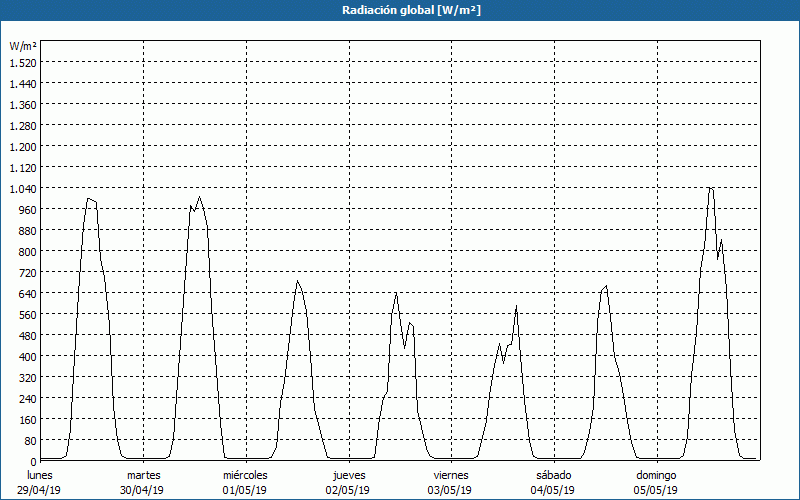Click the 'viernes' day label
The width and height of the screenshot is (800, 500).
coord(451,475)
